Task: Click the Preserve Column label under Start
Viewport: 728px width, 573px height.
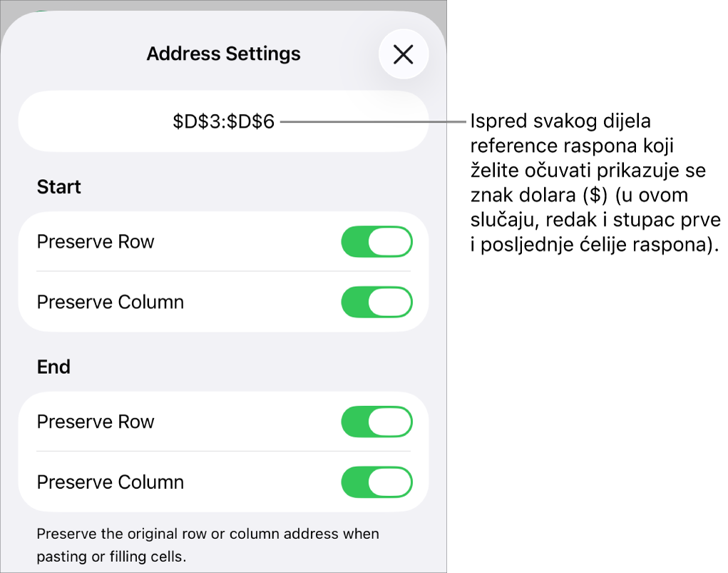Action: point(110,302)
